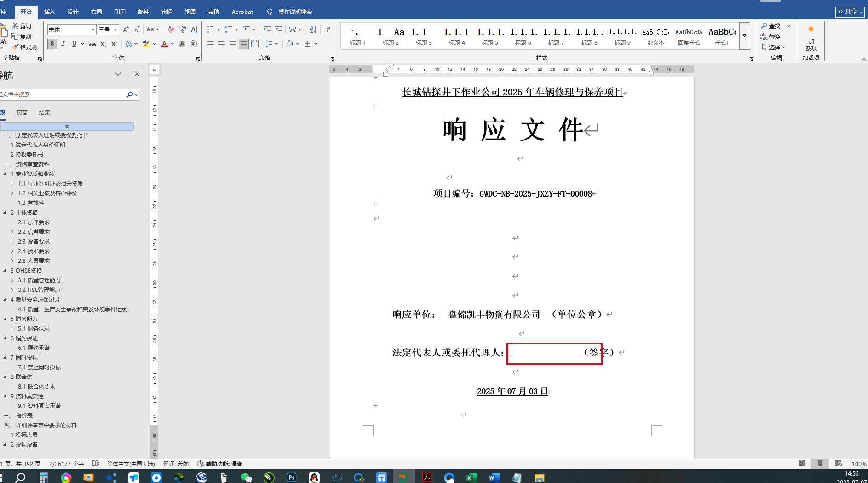Toggle character shading

182,44
